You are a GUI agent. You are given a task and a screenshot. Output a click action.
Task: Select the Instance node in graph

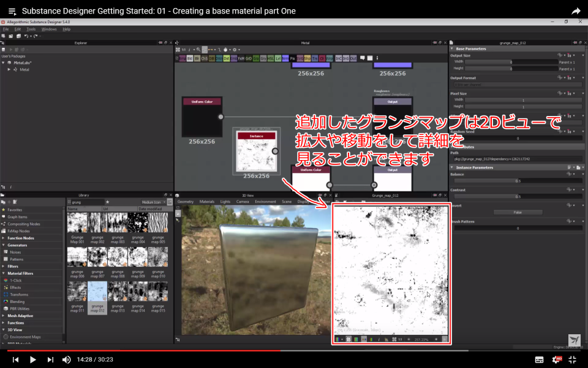(x=257, y=151)
